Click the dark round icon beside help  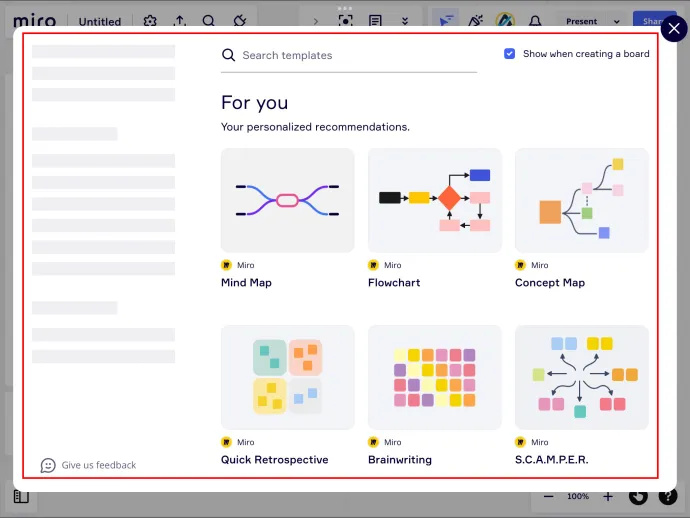[638, 496]
